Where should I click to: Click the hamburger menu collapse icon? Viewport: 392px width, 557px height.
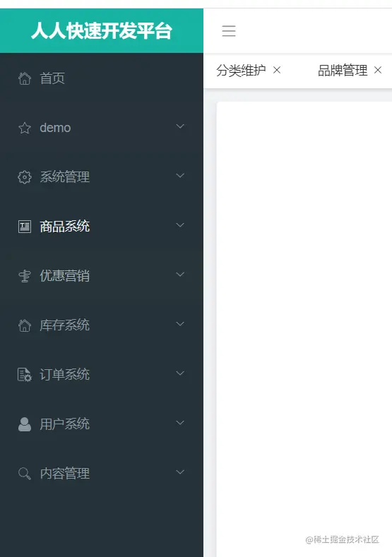[229, 31]
